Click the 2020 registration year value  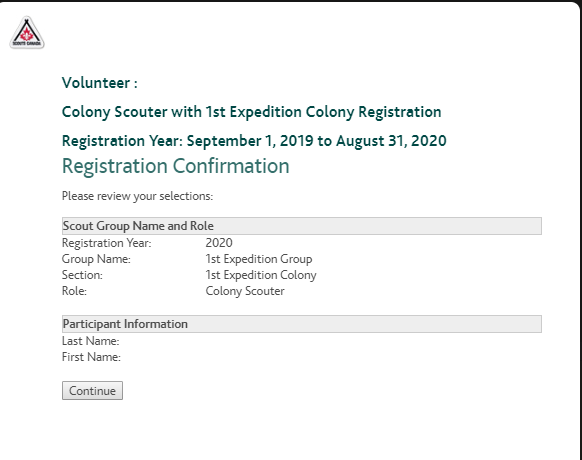pyautogui.click(x=219, y=243)
